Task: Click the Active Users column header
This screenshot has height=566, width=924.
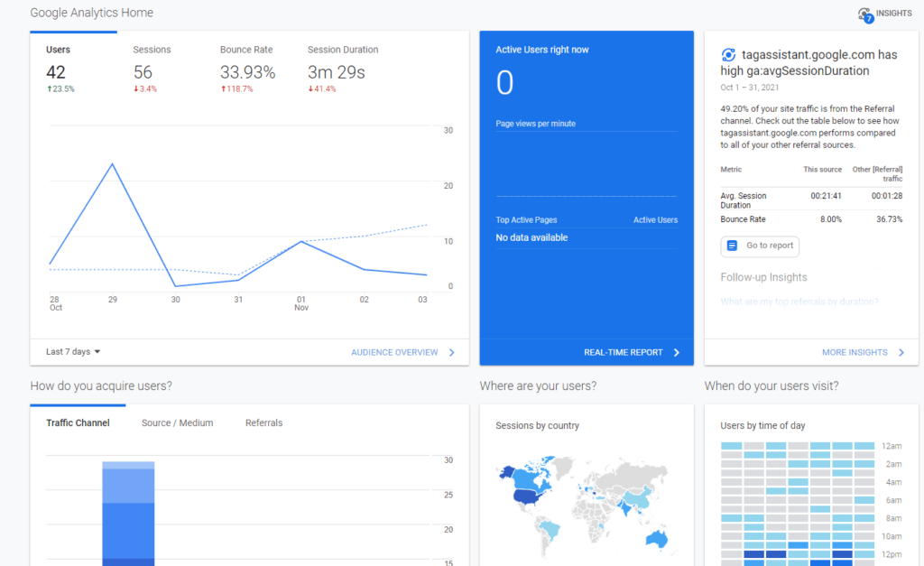Action: coord(655,220)
